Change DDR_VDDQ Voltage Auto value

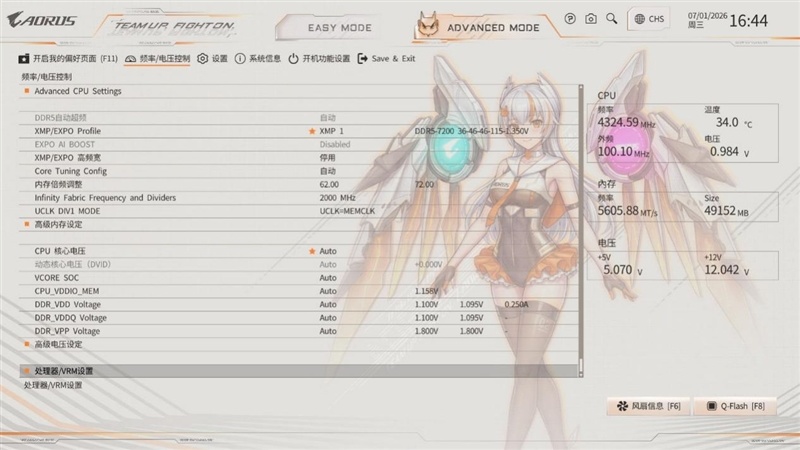click(328, 317)
